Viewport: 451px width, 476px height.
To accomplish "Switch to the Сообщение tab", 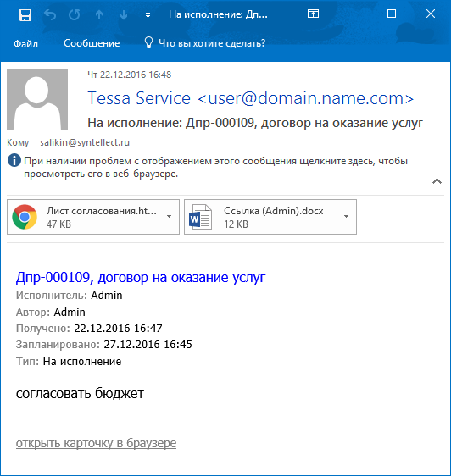I will coord(92,43).
